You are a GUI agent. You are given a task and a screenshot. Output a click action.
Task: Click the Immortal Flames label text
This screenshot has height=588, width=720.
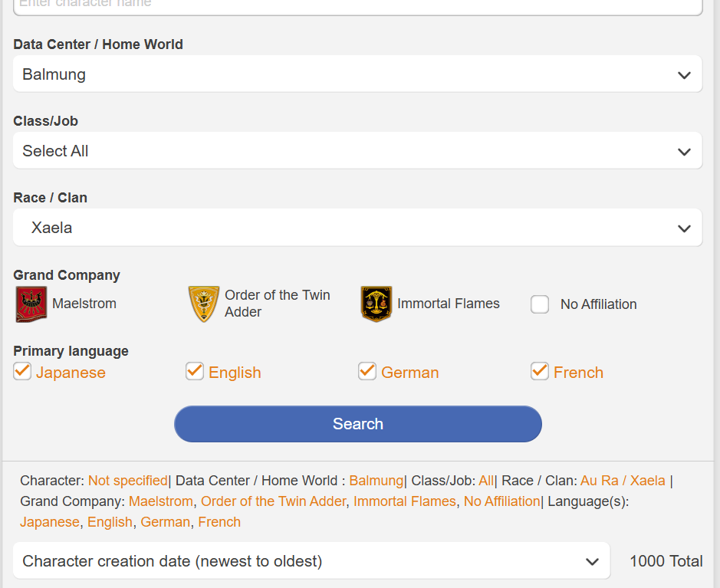pos(448,304)
